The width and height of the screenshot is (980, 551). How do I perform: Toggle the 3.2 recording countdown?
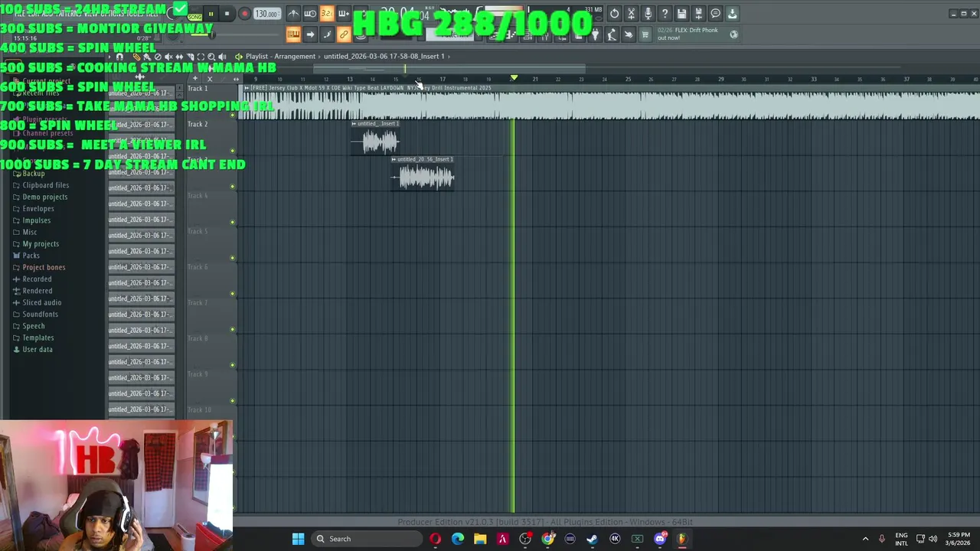[327, 14]
